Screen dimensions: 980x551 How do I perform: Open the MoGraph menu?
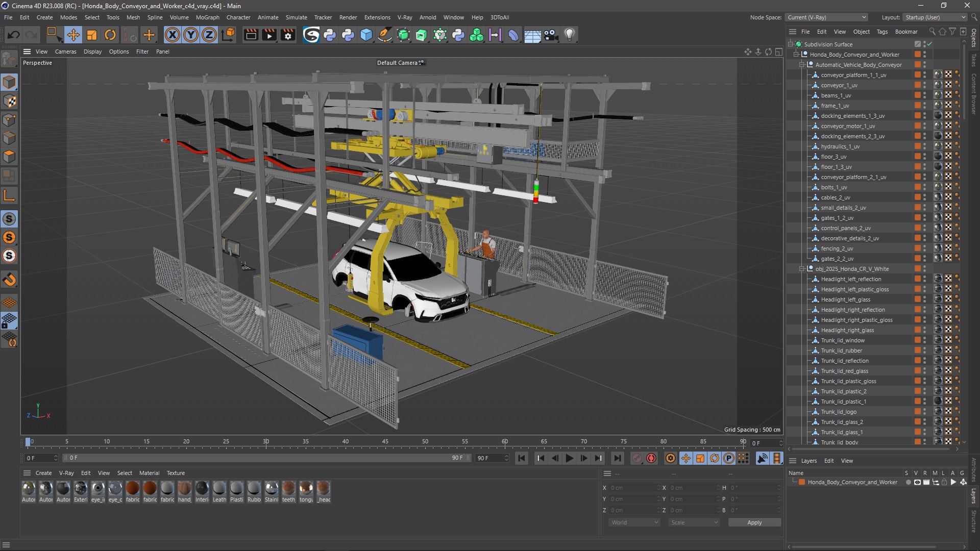pyautogui.click(x=207, y=17)
